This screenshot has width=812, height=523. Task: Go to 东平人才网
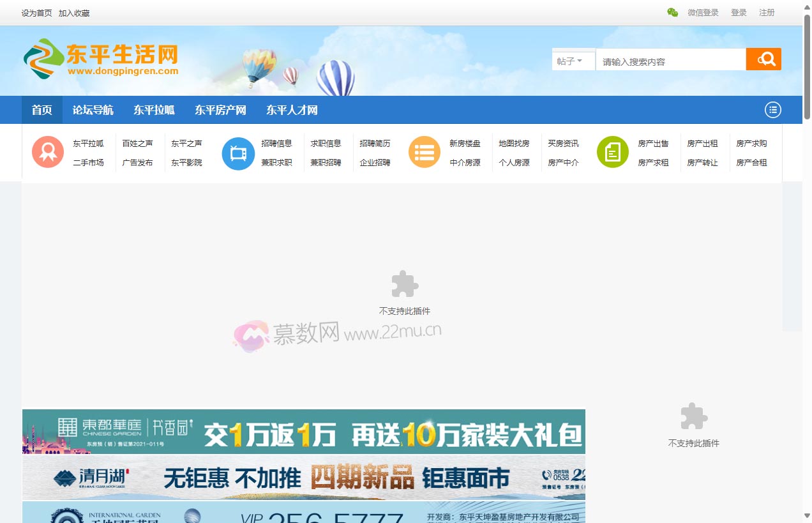pos(292,110)
